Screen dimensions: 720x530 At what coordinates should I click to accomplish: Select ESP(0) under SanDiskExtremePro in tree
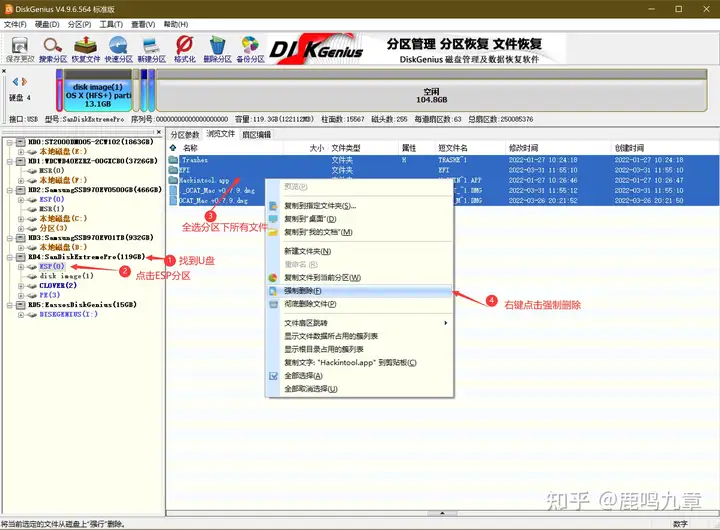52,266
